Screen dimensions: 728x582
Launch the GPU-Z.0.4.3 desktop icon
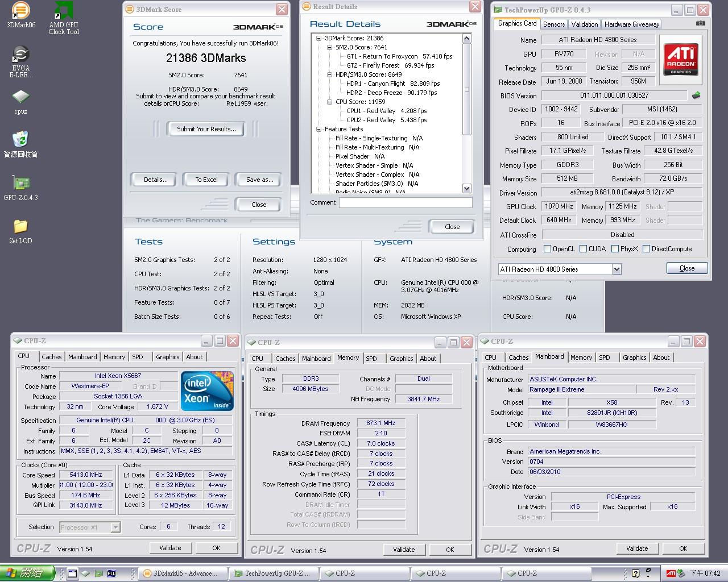pos(20,188)
